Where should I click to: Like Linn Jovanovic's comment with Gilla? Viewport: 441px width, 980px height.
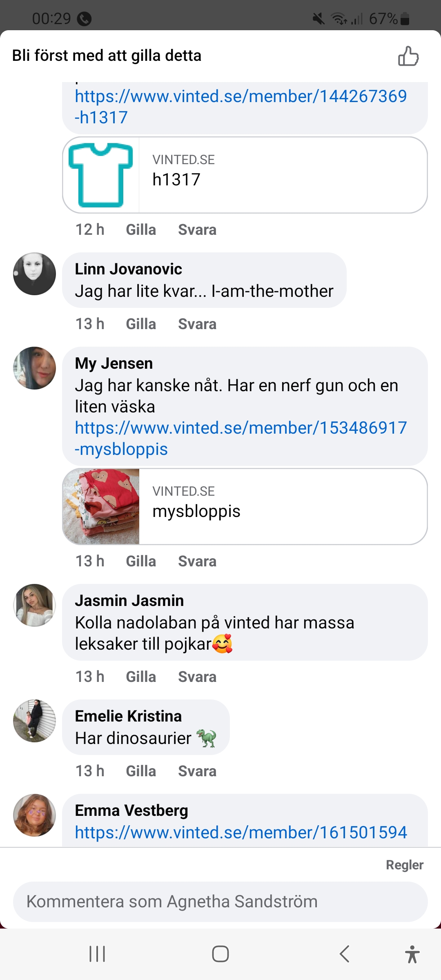click(141, 324)
